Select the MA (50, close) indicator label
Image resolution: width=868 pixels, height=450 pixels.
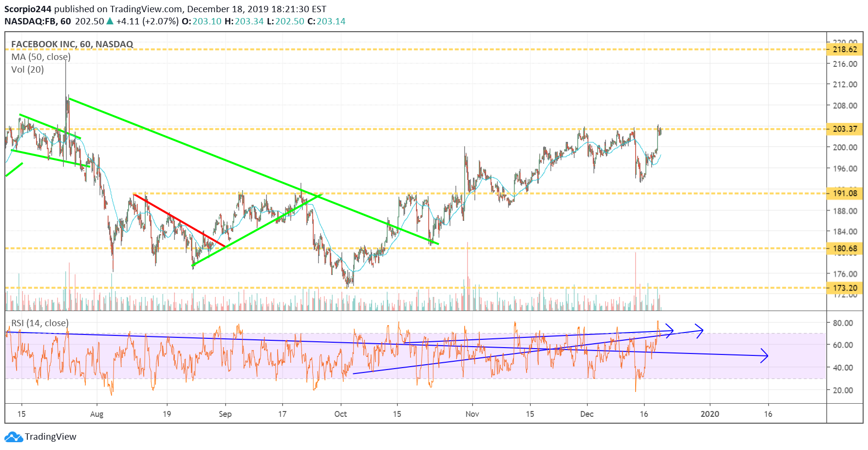[41, 57]
